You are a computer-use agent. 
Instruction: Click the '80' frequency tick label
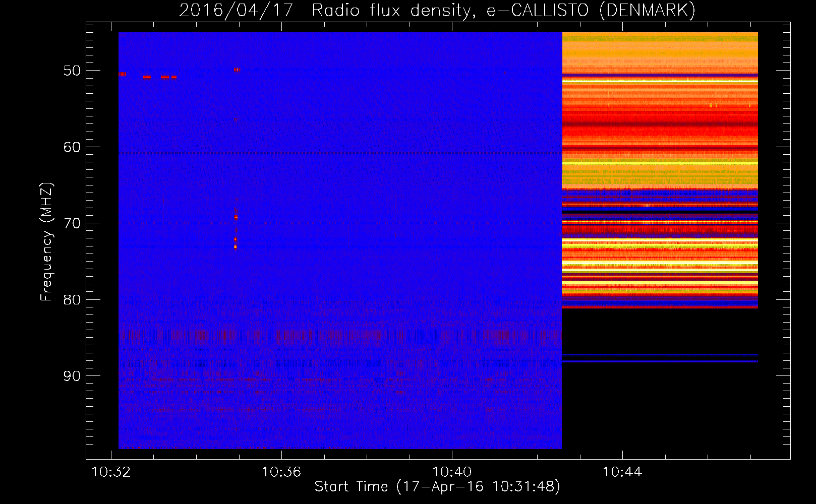72,300
